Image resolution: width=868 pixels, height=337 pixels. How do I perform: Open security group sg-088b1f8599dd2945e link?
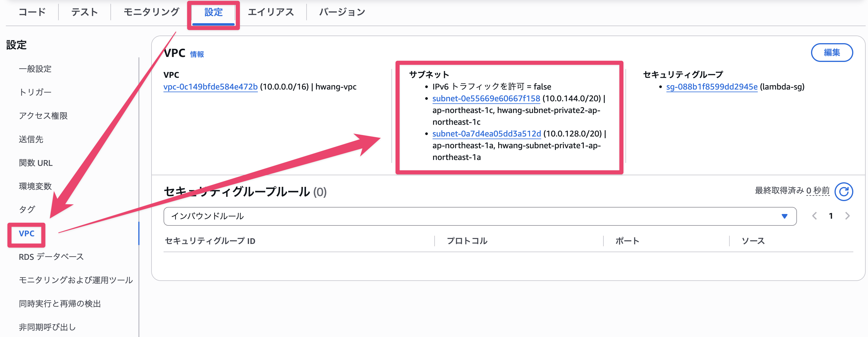coord(712,87)
